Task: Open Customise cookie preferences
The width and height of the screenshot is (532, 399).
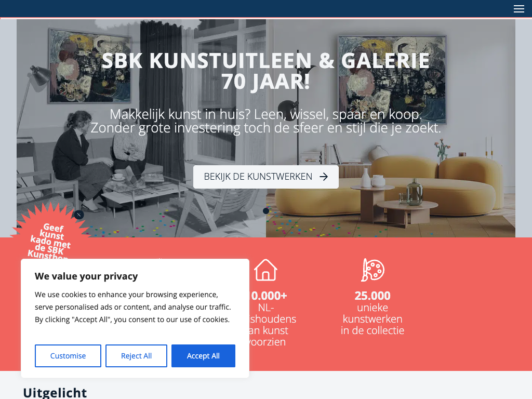Action: pyautogui.click(x=68, y=356)
